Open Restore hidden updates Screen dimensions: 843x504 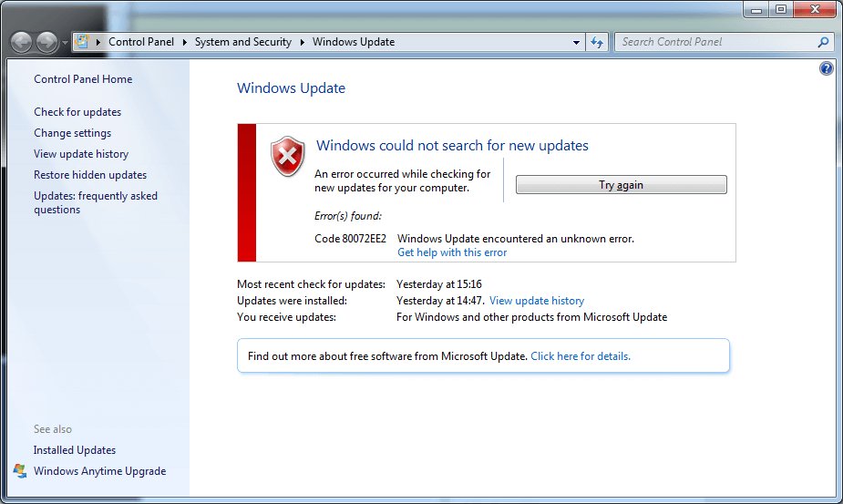[x=90, y=175]
